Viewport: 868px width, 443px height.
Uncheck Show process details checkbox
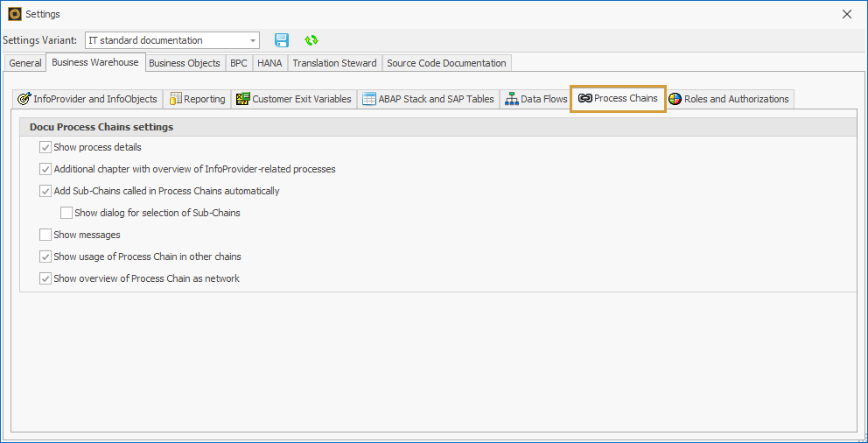pyautogui.click(x=45, y=147)
